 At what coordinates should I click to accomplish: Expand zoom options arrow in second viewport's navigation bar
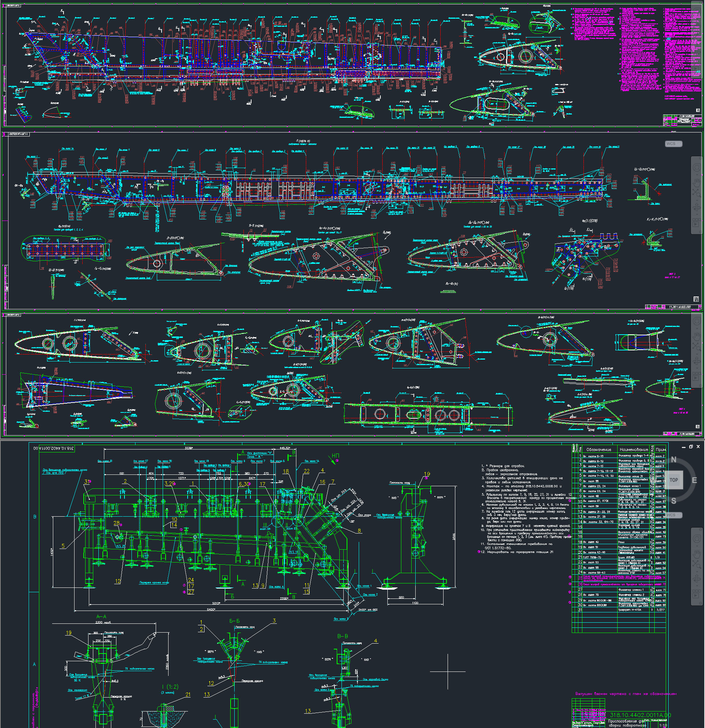tap(697, 201)
